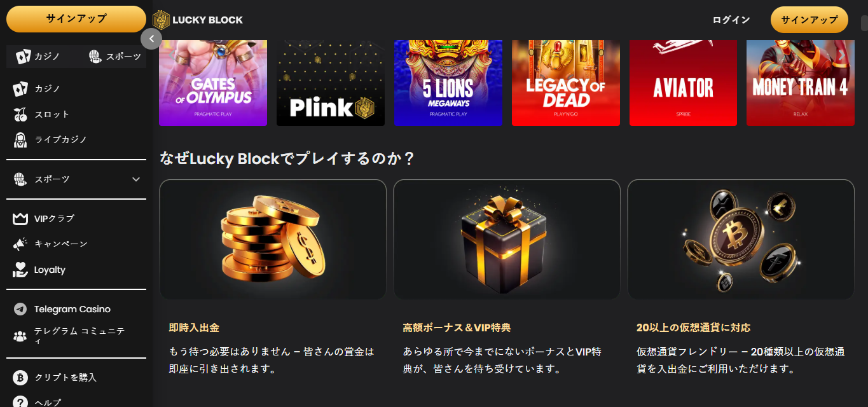The width and height of the screenshot is (868, 407).
Task: Open Telegram Casino via the paper-plane icon
Action: tap(20, 309)
